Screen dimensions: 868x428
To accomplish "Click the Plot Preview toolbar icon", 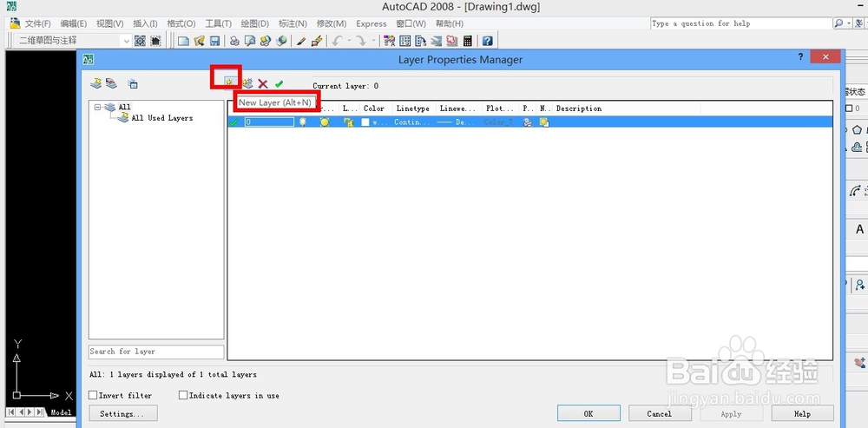I will [250, 41].
